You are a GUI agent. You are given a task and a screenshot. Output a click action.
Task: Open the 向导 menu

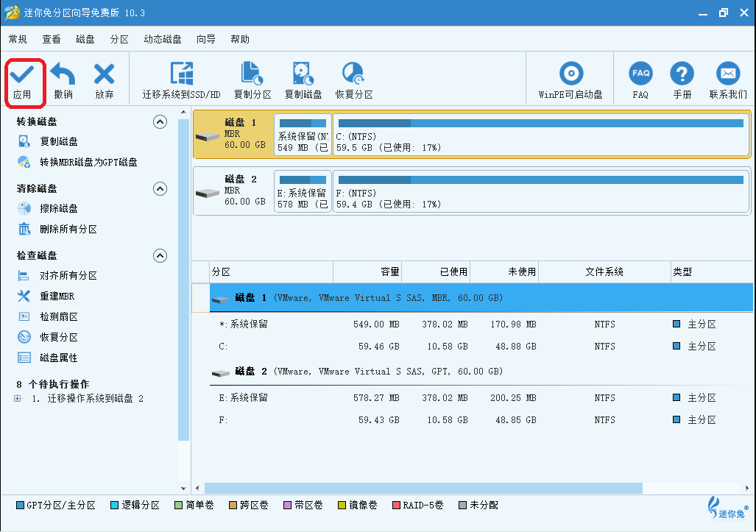pyautogui.click(x=206, y=39)
